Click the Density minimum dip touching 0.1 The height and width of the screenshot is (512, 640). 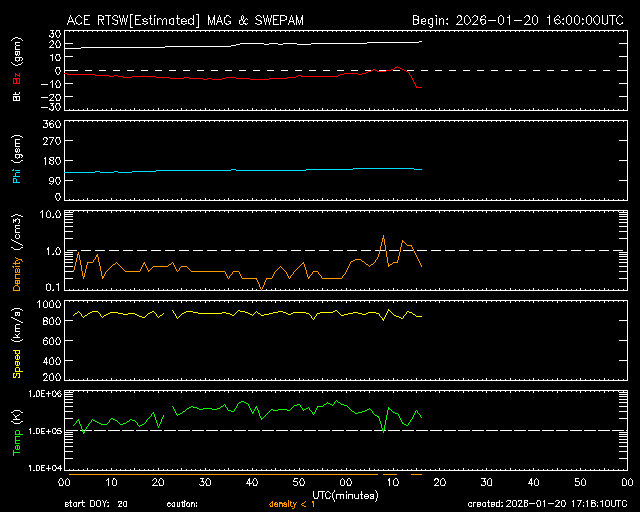pyautogui.click(x=262, y=289)
